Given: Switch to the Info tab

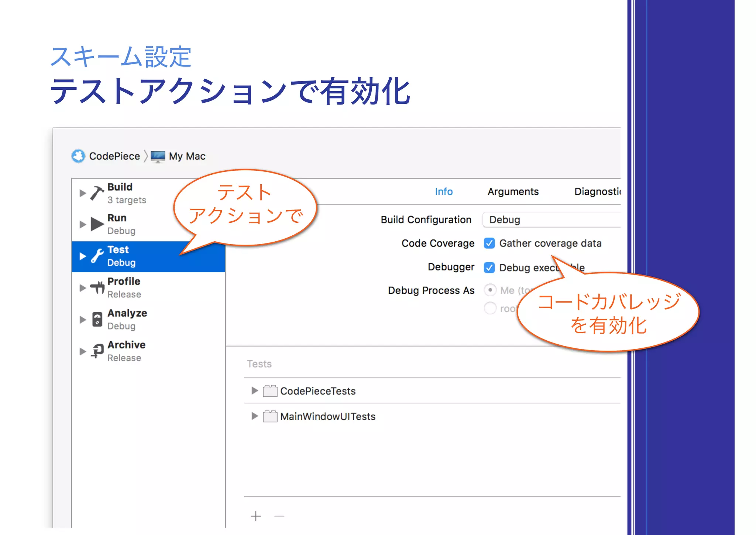Looking at the screenshot, I should [444, 191].
